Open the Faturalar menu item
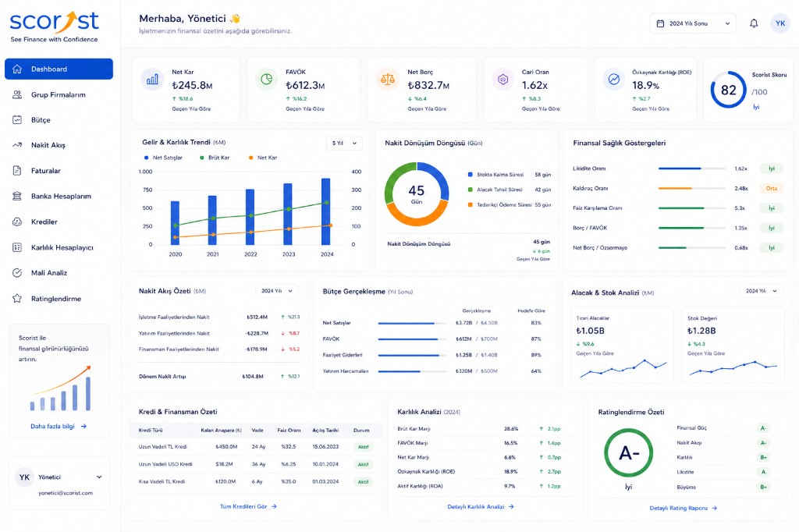 59,171
